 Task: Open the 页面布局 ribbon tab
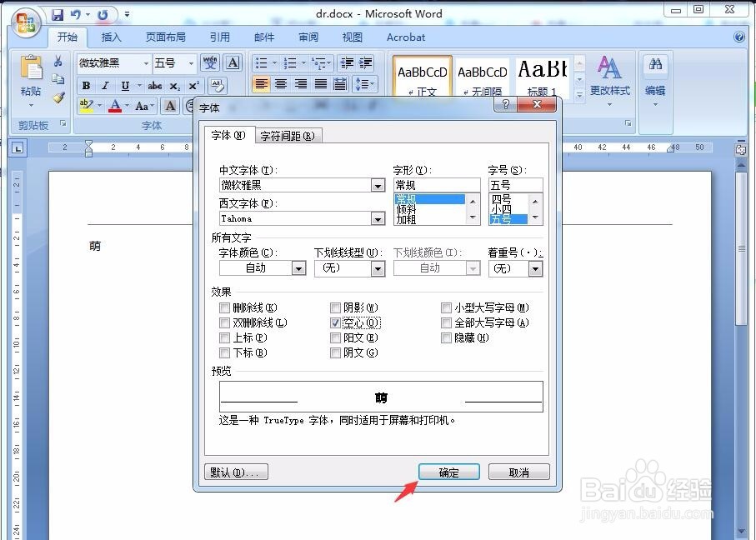coord(165,37)
